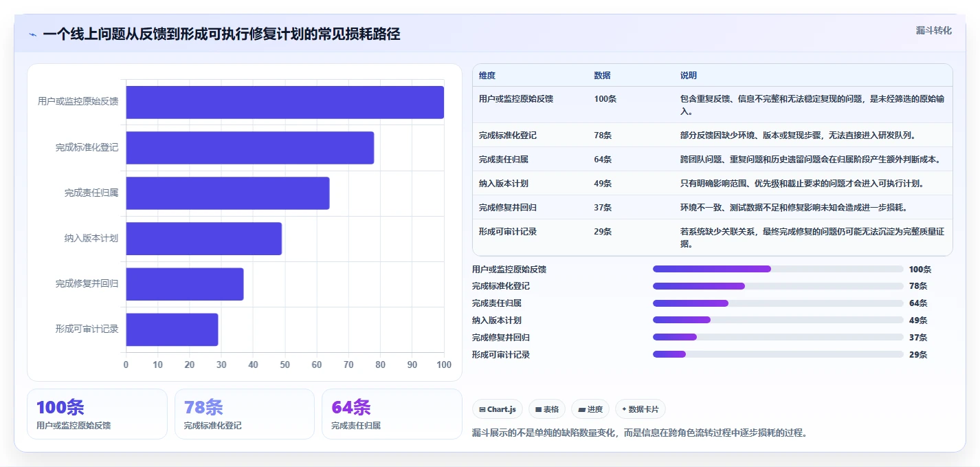Click the 完成标准化登记 chart bar
Screen dimensions: 980x467
tap(249, 148)
